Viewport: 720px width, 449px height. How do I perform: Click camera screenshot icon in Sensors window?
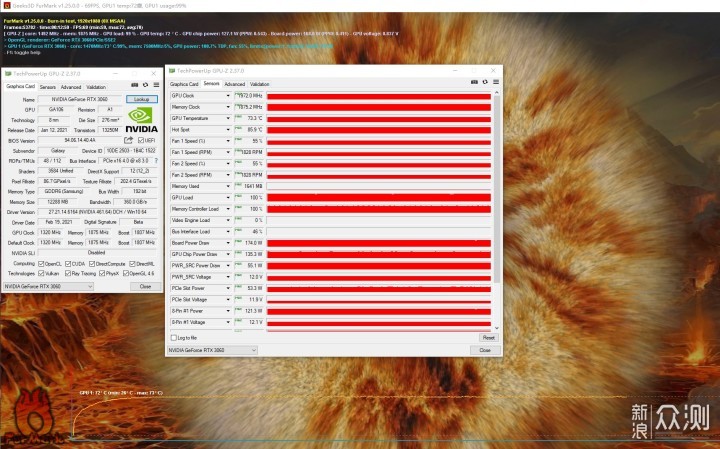tap(474, 82)
